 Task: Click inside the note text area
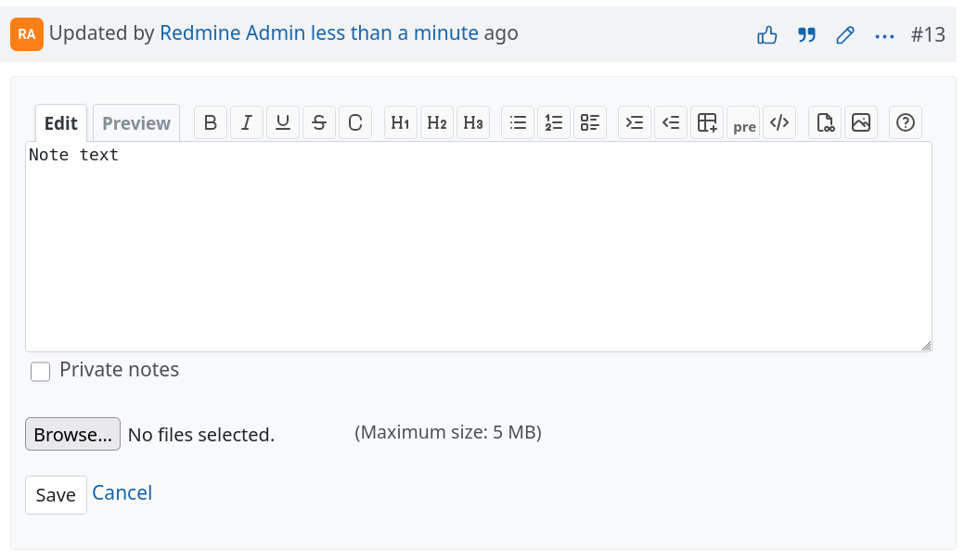[478, 250]
